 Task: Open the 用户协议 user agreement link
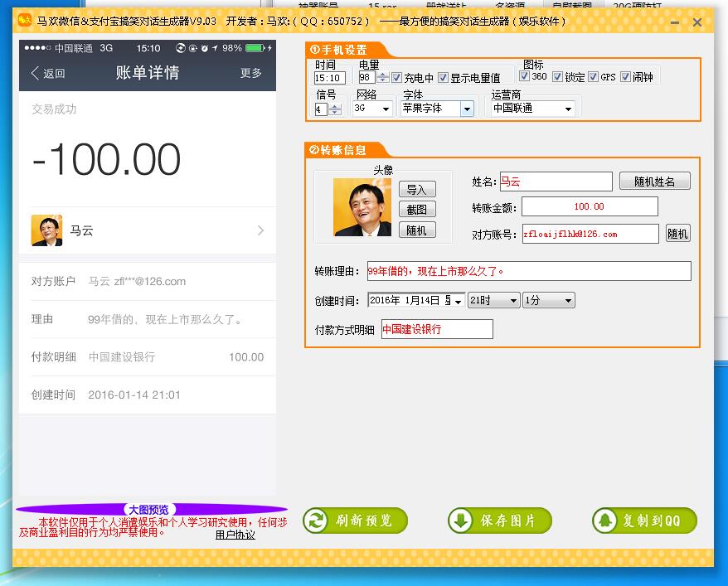click(235, 535)
